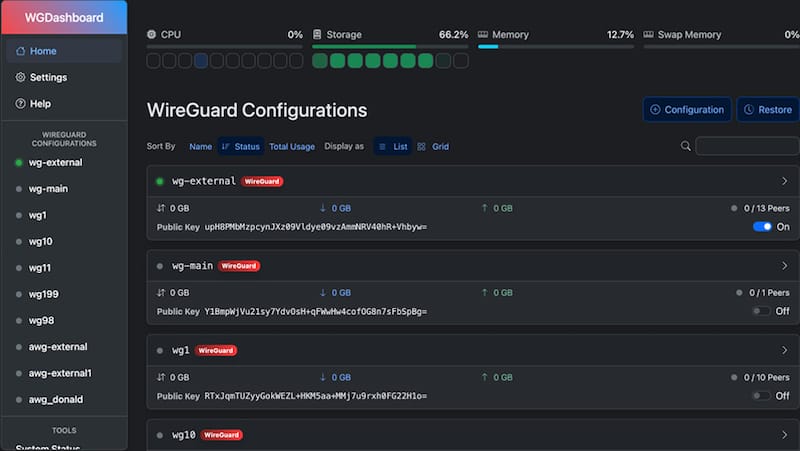Sort configurations by Name
This screenshot has height=451, width=800.
(x=200, y=146)
